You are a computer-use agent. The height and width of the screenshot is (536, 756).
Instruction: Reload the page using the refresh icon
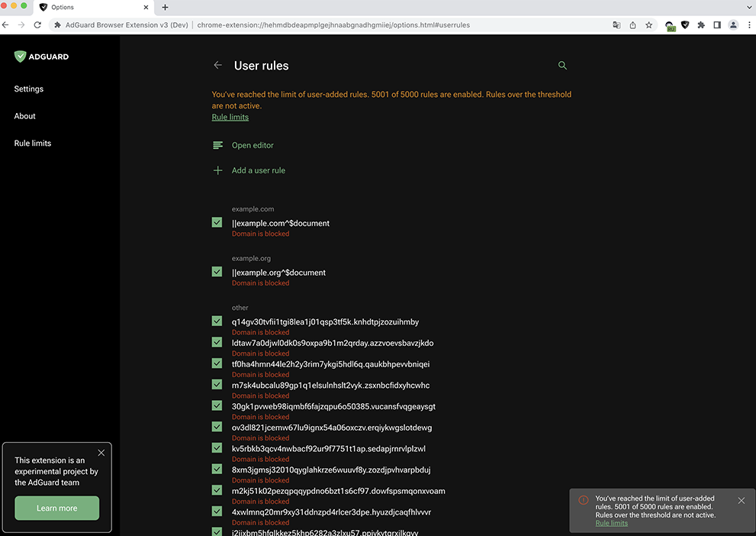point(37,25)
